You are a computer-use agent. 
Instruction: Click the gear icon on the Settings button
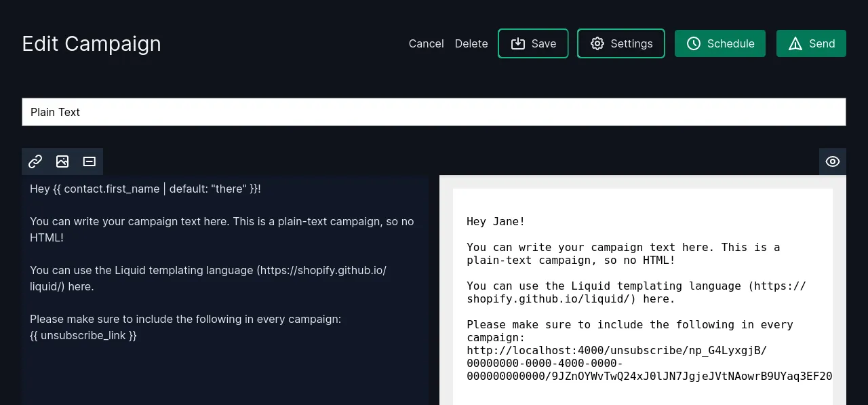tap(597, 43)
